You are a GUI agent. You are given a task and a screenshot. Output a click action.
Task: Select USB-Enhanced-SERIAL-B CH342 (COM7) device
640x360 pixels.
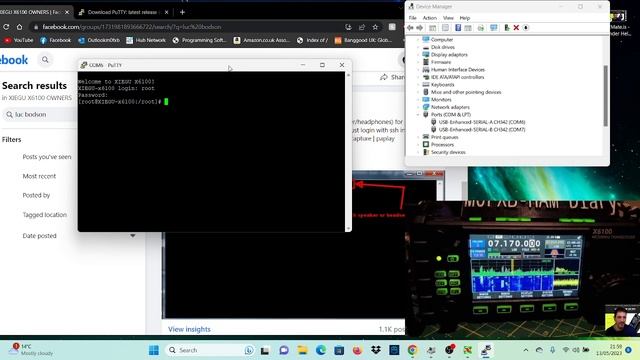[x=482, y=130]
